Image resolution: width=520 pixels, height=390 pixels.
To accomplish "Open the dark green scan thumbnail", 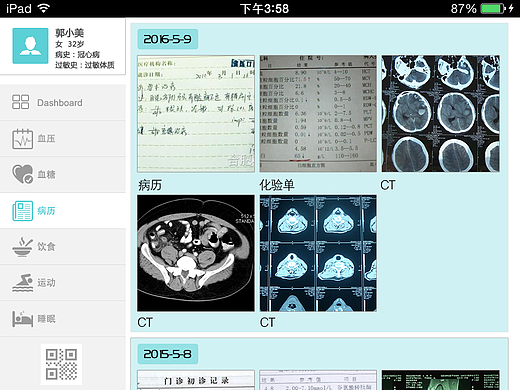I will pos(440,380).
